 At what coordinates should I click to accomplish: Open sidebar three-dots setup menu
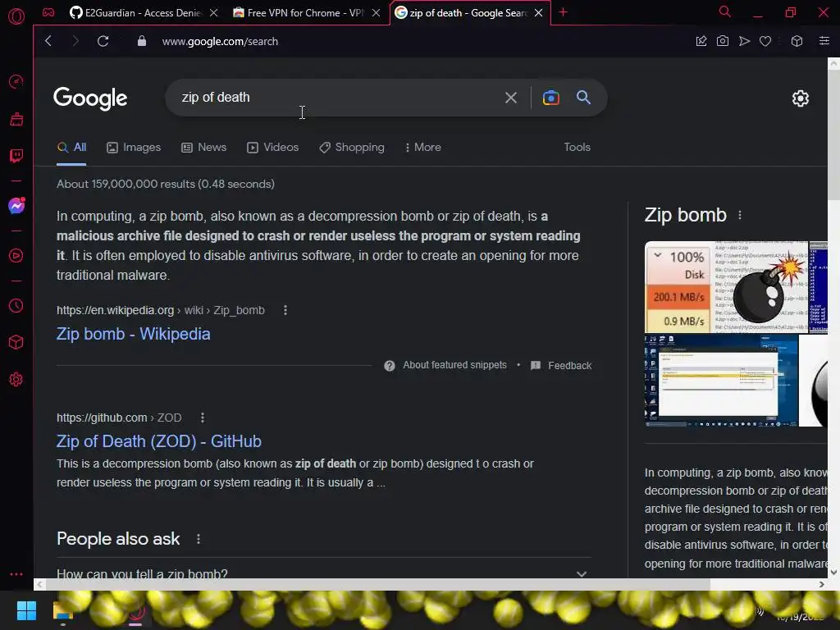pyautogui.click(x=16, y=573)
